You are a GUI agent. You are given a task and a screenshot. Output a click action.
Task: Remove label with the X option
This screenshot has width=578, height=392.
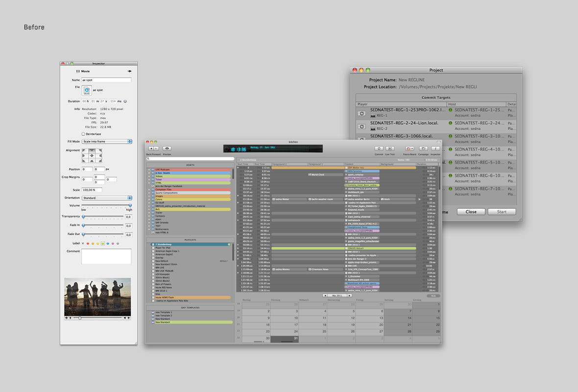tap(82, 243)
